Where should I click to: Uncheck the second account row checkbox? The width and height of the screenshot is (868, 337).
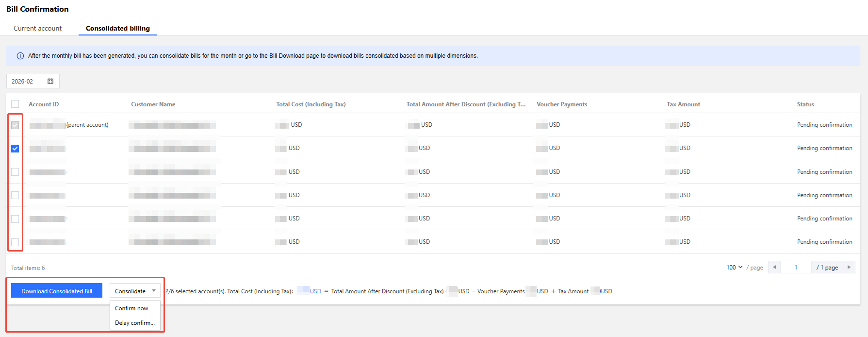point(15,149)
